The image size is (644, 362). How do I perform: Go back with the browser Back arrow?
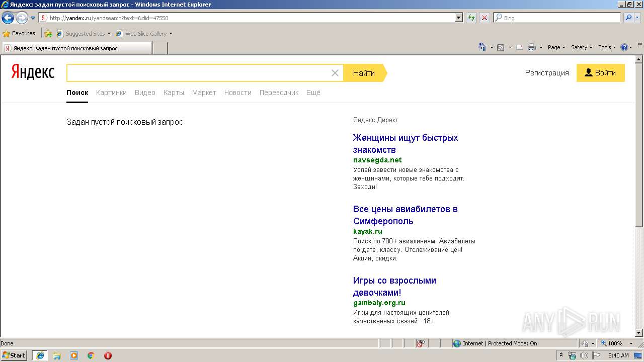click(8, 18)
